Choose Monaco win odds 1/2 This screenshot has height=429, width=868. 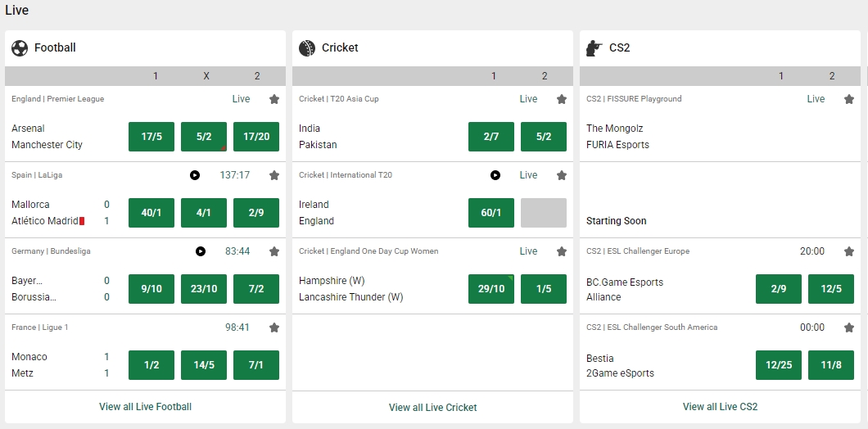(x=151, y=365)
